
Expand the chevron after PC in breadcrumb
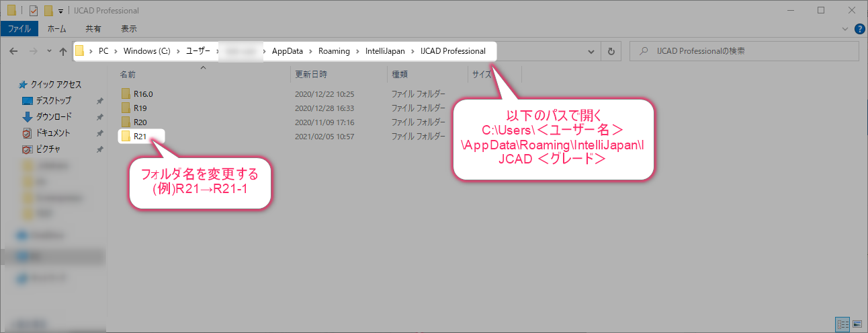point(116,51)
